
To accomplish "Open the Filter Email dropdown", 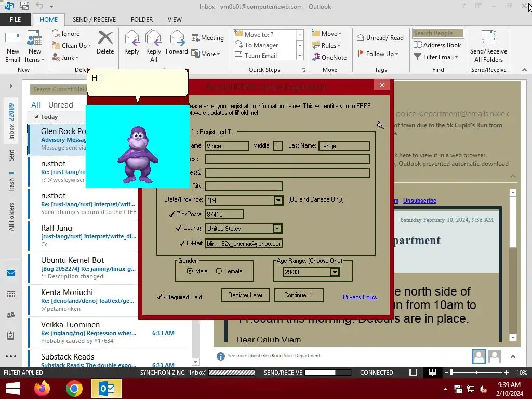I will coord(436,57).
